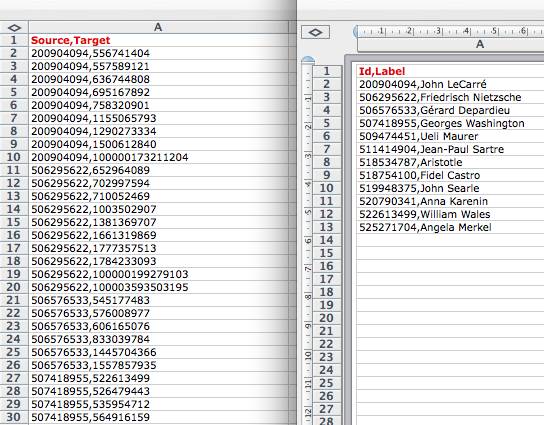Screen dimensions: 544x425
Task: Click select-all corner in left spreadsheet
Action: coord(14,27)
